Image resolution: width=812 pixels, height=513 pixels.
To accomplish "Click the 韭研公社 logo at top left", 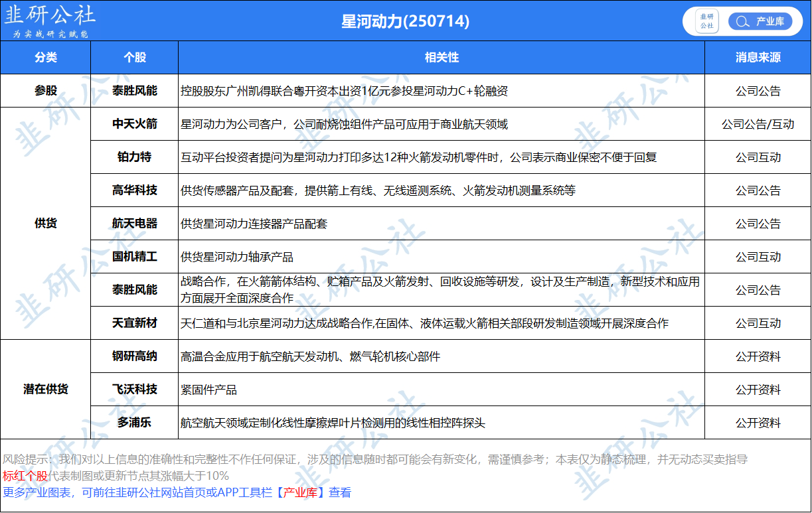I will point(50,21).
